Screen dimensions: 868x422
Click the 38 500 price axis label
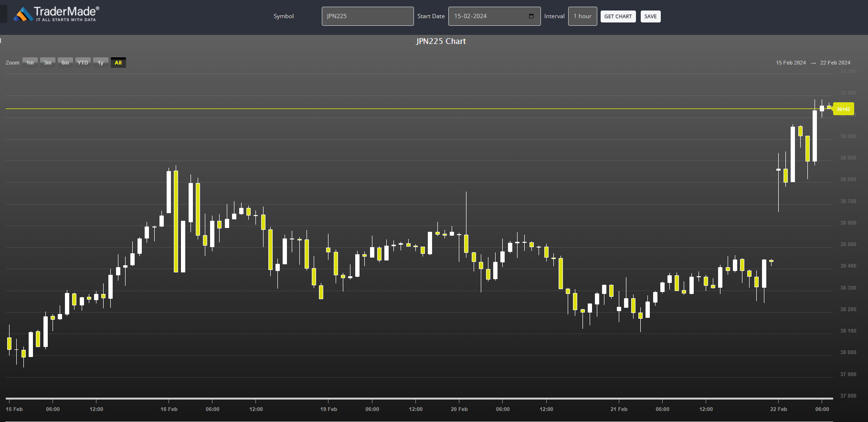click(x=848, y=244)
